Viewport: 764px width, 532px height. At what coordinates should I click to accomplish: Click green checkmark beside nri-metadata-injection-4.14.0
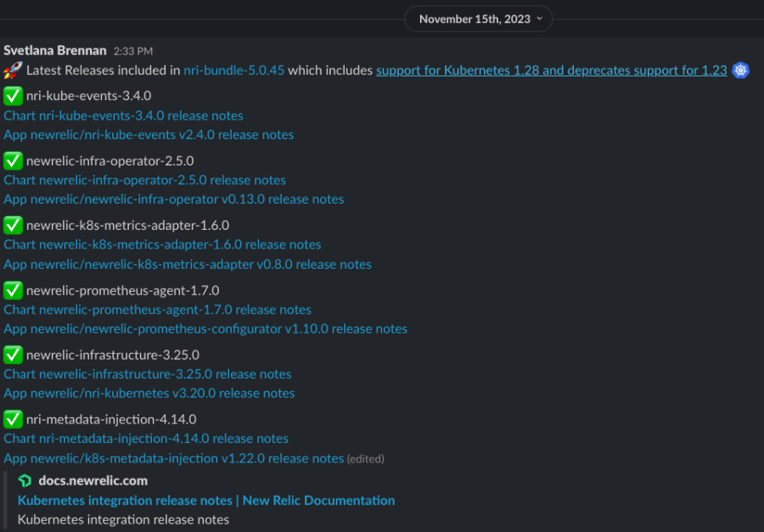pos(13,419)
